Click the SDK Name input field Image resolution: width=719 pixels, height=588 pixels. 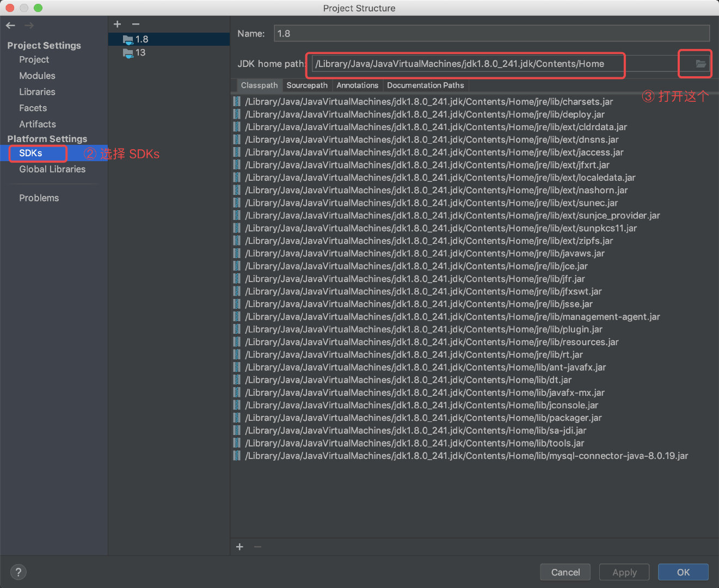click(x=491, y=33)
